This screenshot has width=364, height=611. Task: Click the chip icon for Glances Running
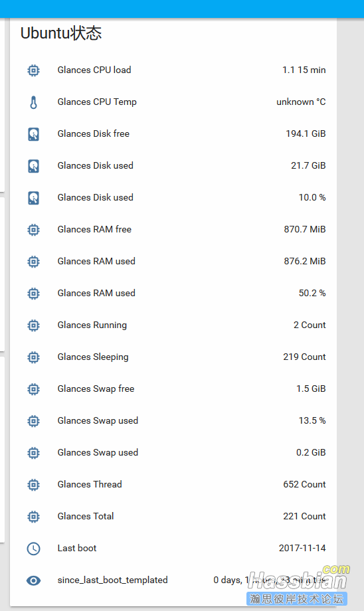[33, 325]
